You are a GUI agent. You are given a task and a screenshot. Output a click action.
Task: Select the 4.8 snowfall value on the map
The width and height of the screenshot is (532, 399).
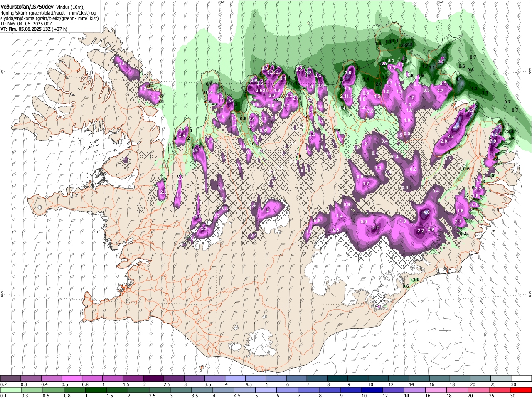click(426, 212)
